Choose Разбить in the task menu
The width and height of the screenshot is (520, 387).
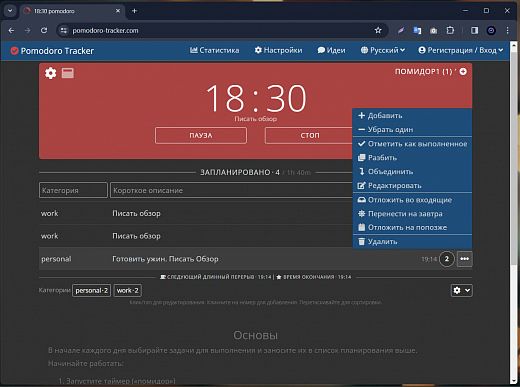412,157
